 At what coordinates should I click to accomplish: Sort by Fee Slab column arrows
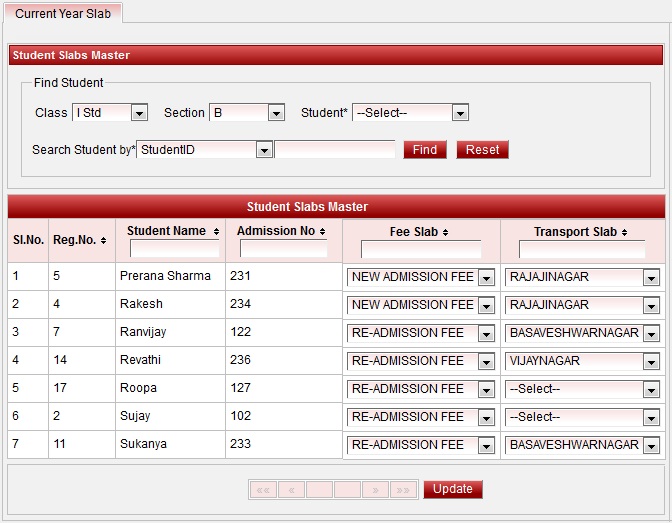(445, 232)
